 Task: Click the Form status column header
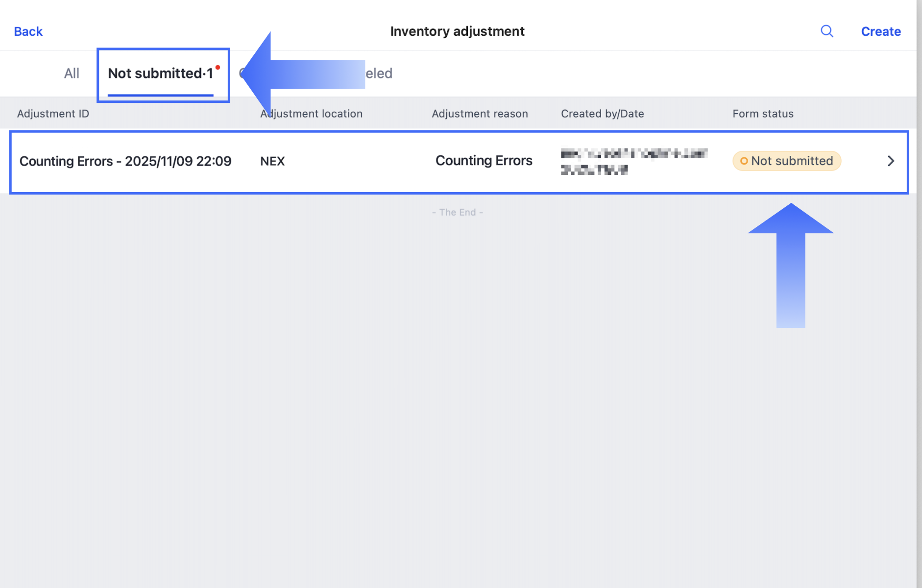(x=763, y=114)
